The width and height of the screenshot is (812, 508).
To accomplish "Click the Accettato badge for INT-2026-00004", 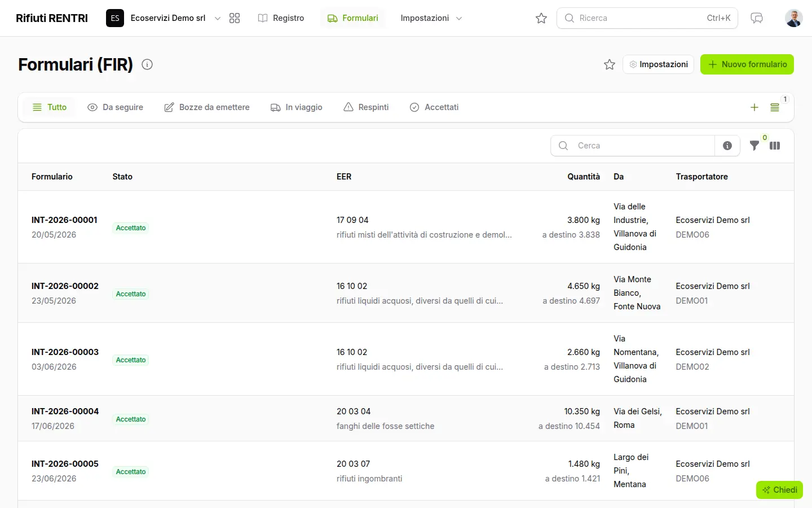I will point(131,419).
